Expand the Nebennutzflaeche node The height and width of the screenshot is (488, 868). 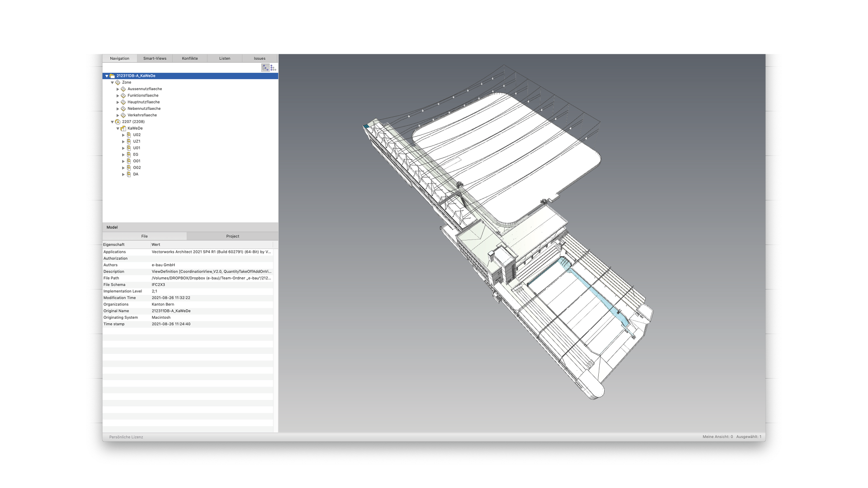point(118,108)
